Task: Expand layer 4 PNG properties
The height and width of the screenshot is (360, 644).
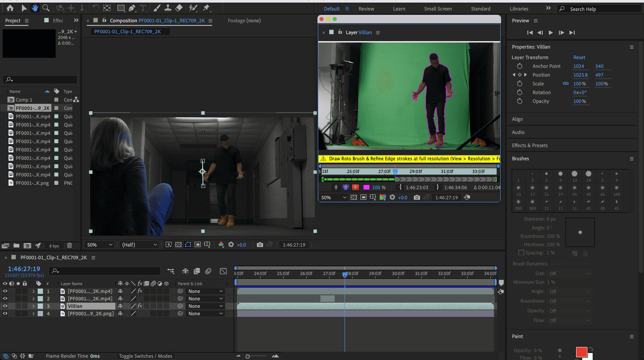Action: 34,314
